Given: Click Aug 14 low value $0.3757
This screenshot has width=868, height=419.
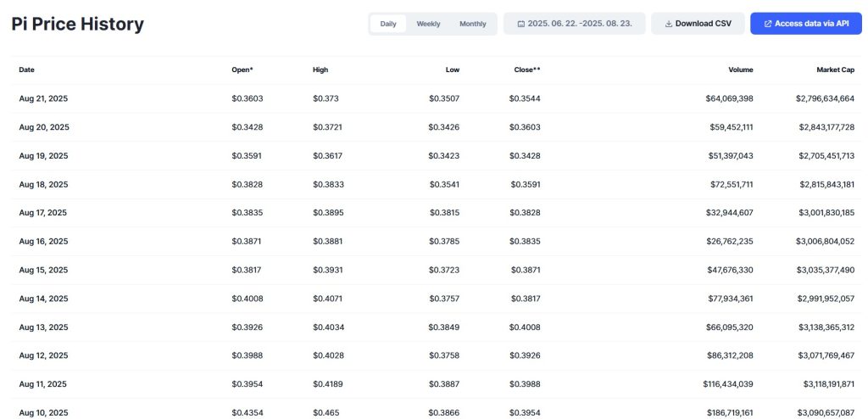Looking at the screenshot, I should 444,299.
